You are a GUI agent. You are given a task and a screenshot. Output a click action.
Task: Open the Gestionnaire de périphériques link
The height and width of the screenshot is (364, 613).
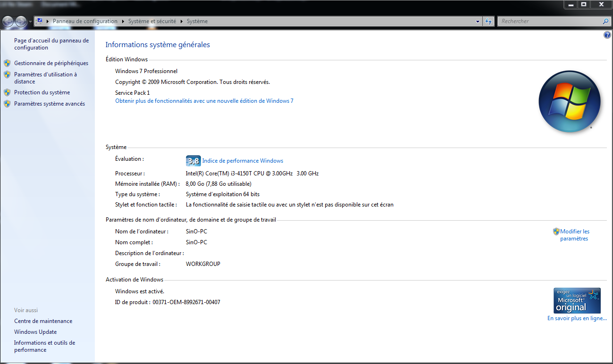(51, 63)
